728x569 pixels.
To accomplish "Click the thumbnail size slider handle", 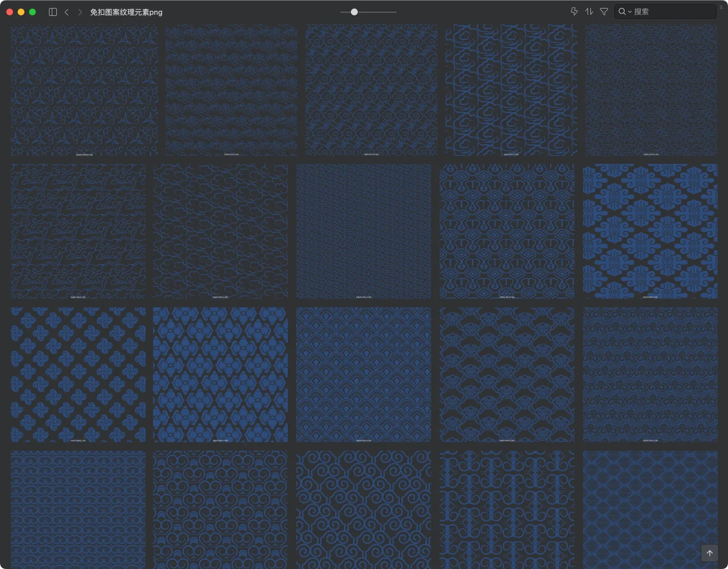I will click(354, 12).
